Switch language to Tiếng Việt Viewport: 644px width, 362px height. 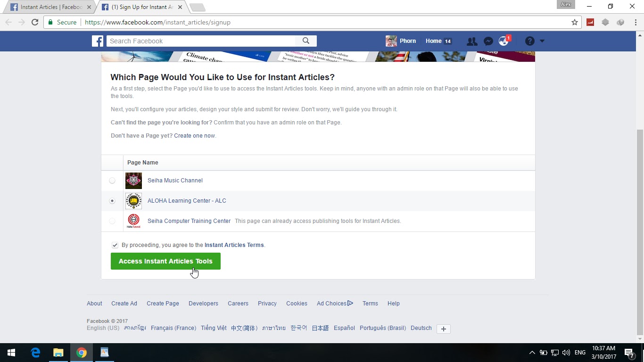click(x=214, y=328)
